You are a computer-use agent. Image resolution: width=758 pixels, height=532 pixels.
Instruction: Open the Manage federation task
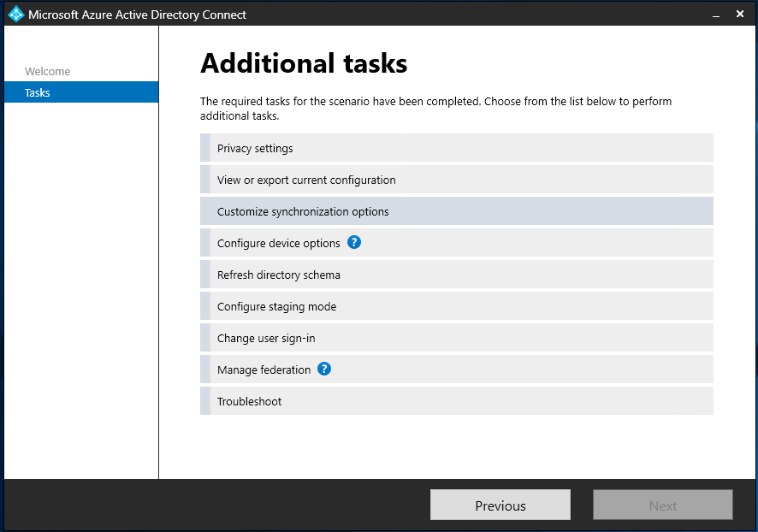tap(264, 370)
